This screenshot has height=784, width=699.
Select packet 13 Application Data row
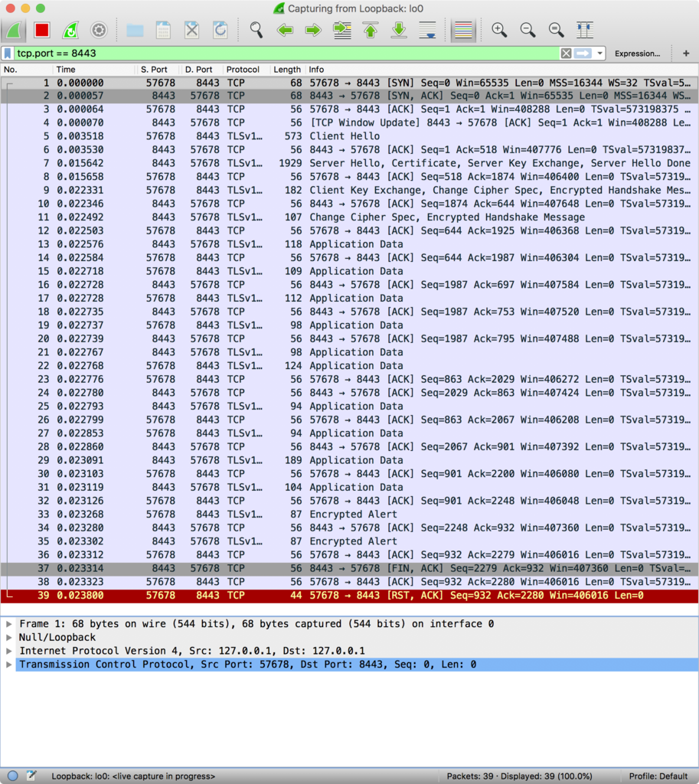point(349,244)
